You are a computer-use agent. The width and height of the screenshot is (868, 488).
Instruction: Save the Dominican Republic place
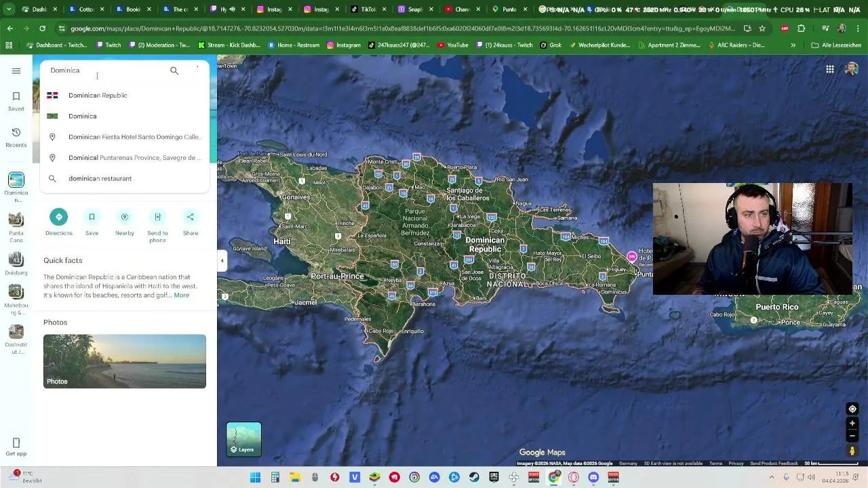coord(92,222)
